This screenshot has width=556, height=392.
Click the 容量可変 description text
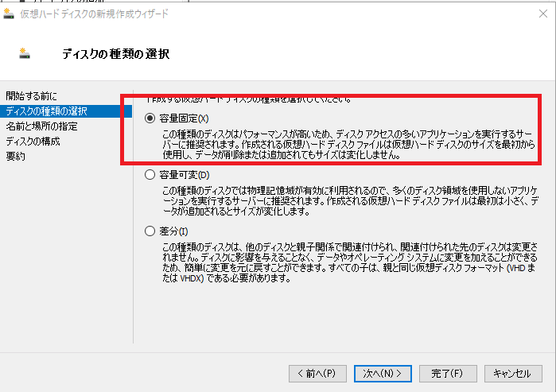pyautogui.click(x=350, y=201)
